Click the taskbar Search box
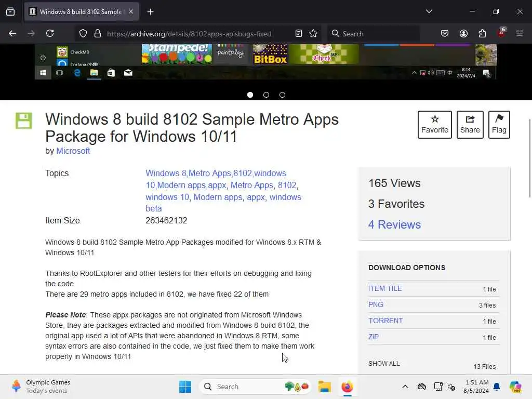This screenshot has width=532, height=399. pos(255,387)
